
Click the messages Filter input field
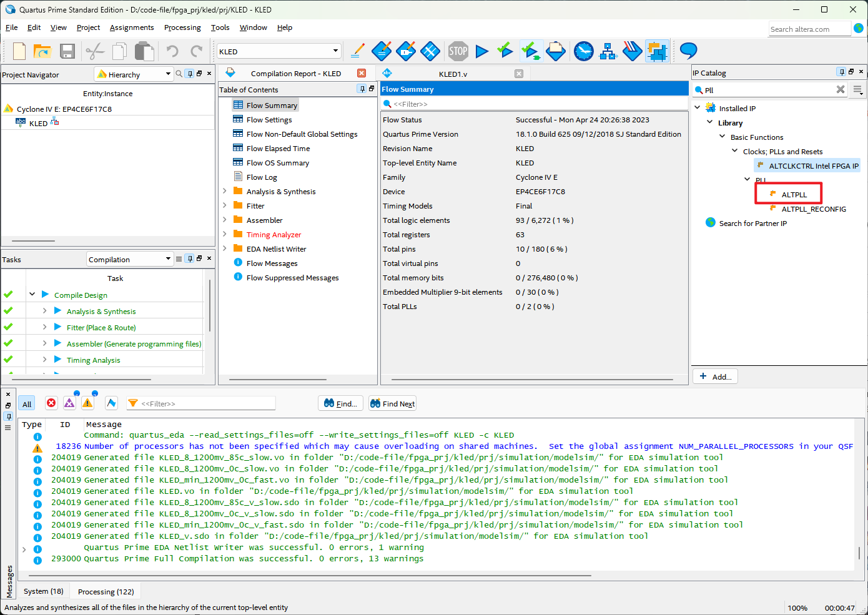click(x=200, y=403)
